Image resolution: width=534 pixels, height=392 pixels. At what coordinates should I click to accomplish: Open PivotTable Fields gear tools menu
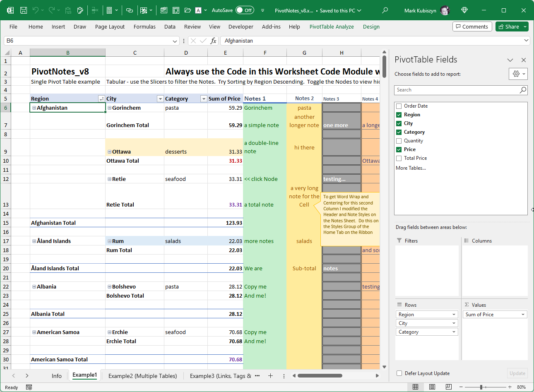coord(518,74)
